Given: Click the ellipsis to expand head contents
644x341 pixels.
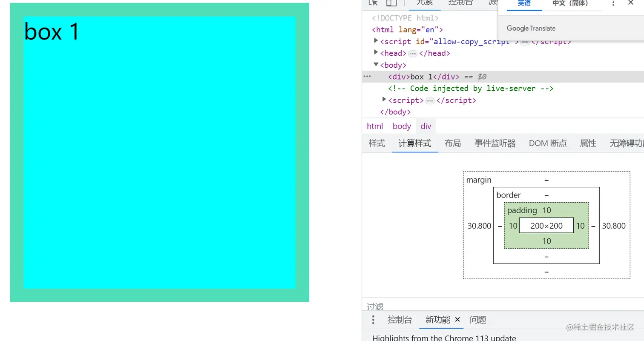Looking at the screenshot, I should (413, 53).
